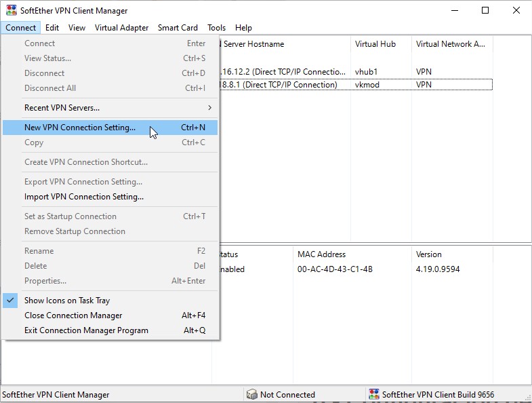Image resolution: width=532 pixels, height=403 pixels.
Task: Click the MAC Address column header
Action: [352, 254]
